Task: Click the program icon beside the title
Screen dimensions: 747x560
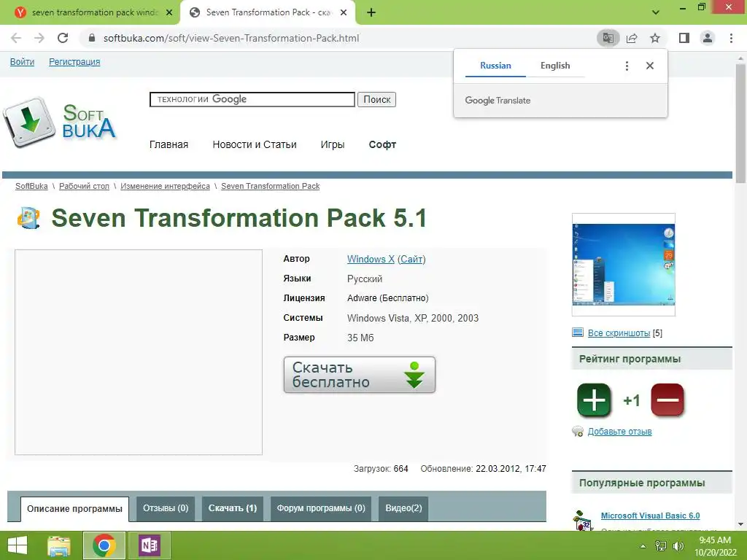Action: (x=28, y=218)
